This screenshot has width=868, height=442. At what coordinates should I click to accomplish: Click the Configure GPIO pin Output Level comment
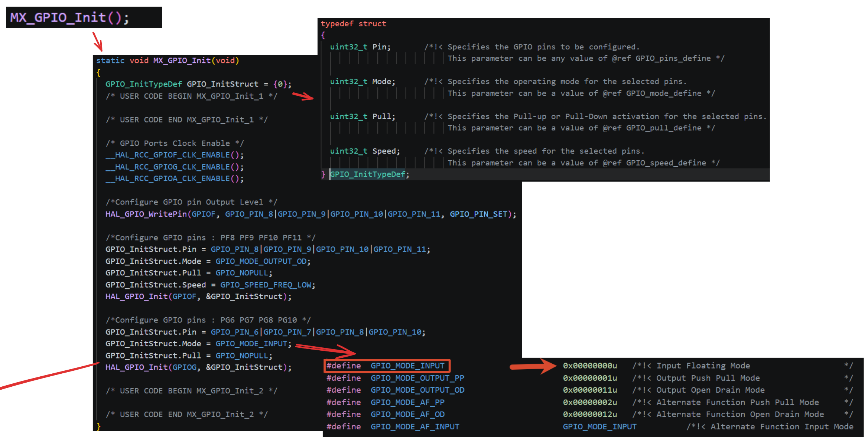point(191,202)
